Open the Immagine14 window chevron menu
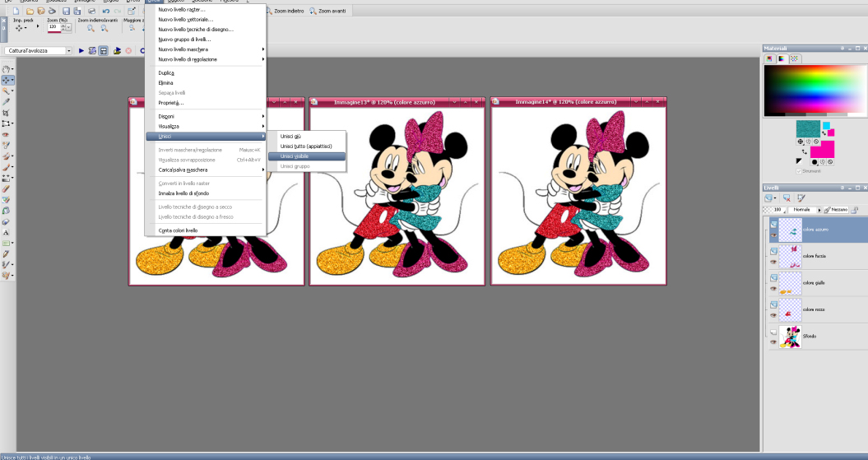 point(636,102)
